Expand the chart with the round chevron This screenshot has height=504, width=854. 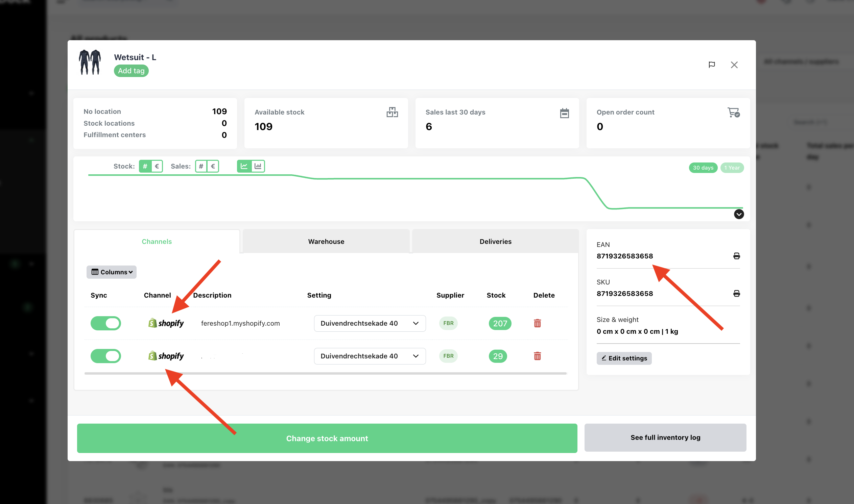point(738,214)
